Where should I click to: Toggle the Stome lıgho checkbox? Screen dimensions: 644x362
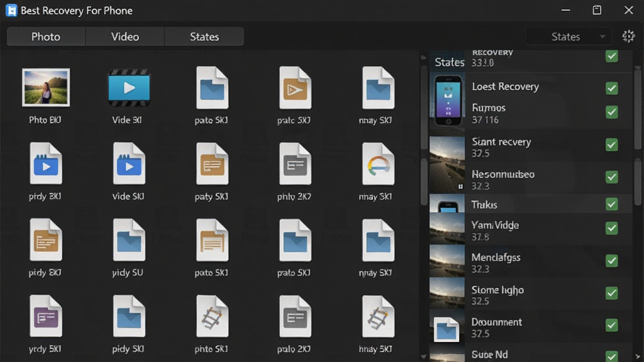pyautogui.click(x=611, y=293)
